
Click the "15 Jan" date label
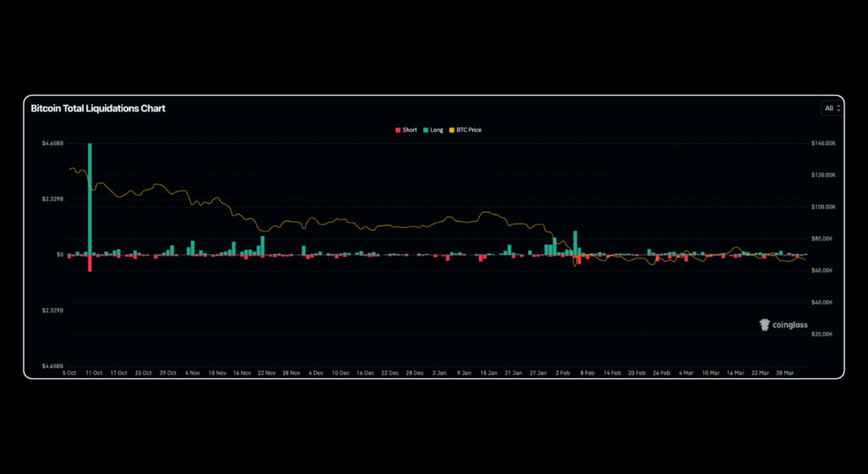pos(488,373)
